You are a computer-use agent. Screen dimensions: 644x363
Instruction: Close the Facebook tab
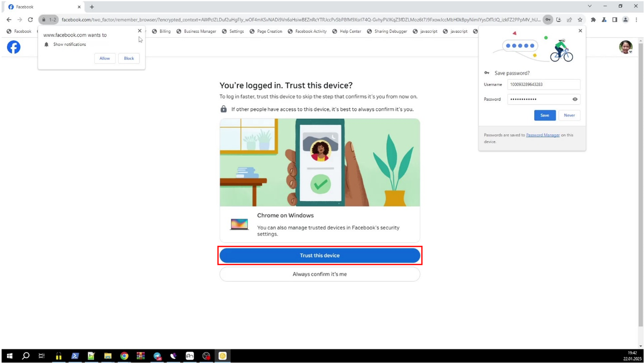(79, 7)
